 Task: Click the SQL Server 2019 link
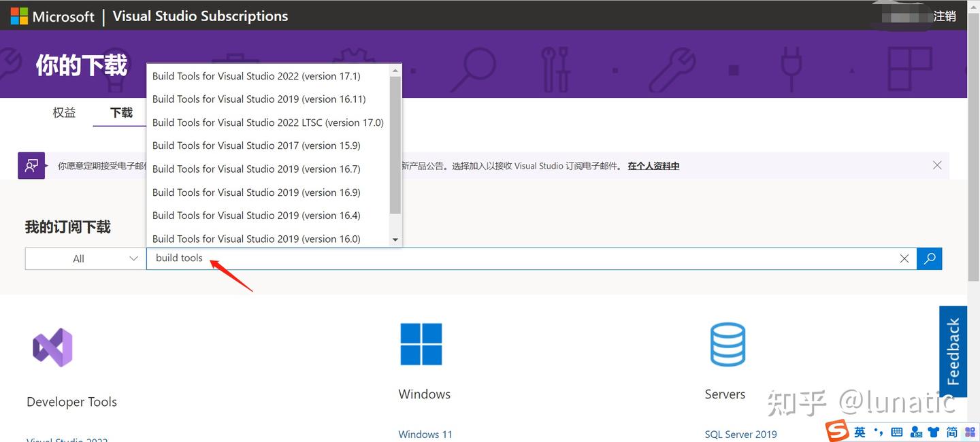[740, 434]
